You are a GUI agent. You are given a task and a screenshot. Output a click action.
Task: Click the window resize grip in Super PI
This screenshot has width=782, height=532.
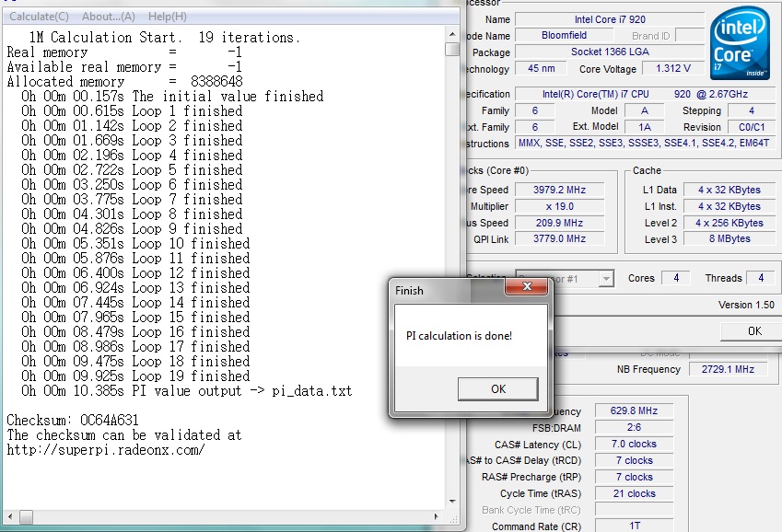coord(453,518)
